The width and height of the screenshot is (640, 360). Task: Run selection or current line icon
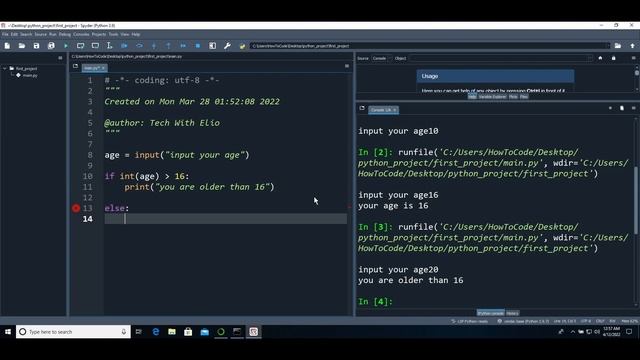tap(109, 46)
